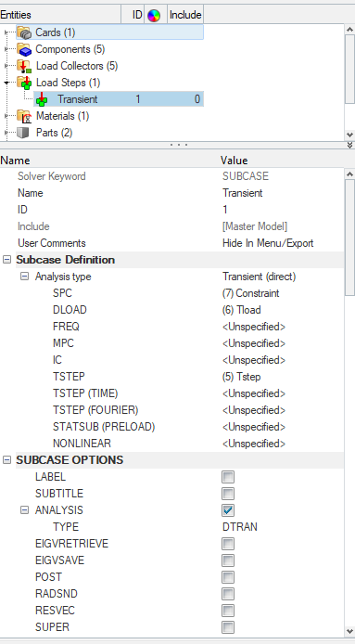Select Materials (1) in the tree
The height and width of the screenshot is (644, 355).
click(x=62, y=116)
